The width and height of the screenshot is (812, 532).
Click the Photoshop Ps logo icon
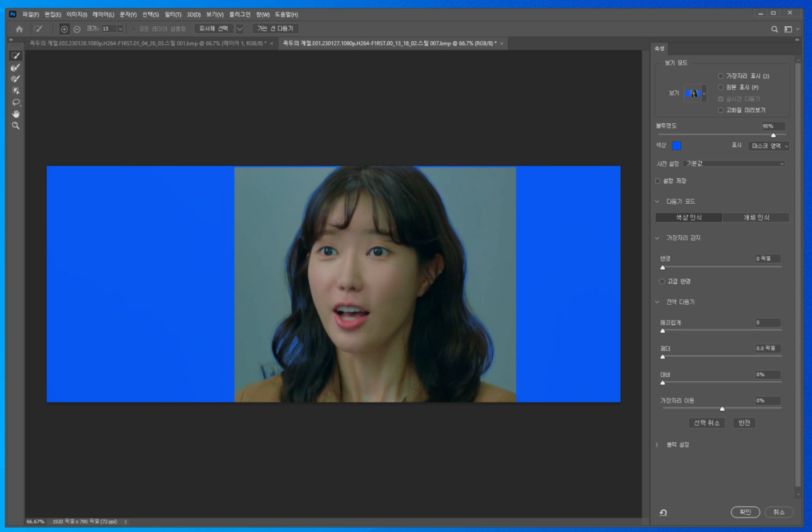pyautogui.click(x=13, y=14)
